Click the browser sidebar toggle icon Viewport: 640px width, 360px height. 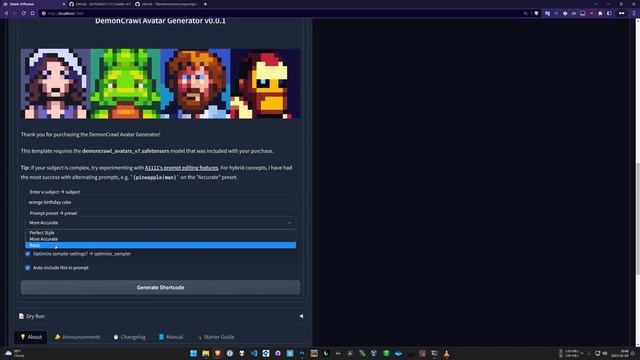(x=609, y=13)
